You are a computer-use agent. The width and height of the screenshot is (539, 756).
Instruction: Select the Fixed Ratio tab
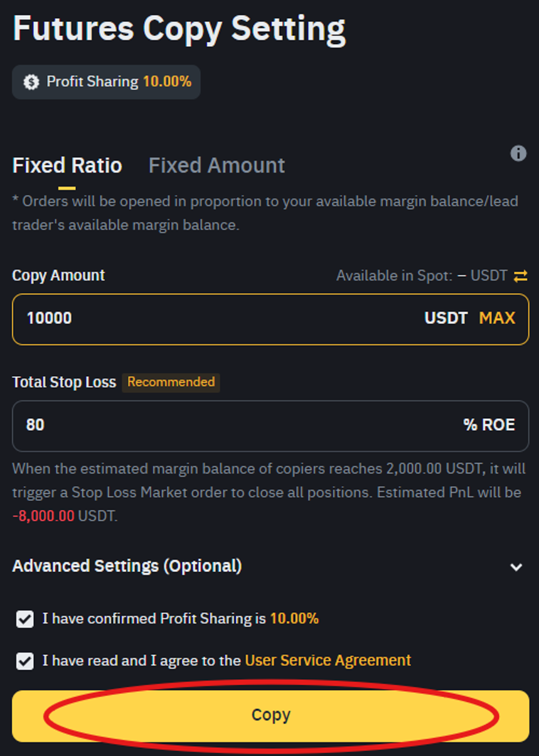[x=67, y=166]
